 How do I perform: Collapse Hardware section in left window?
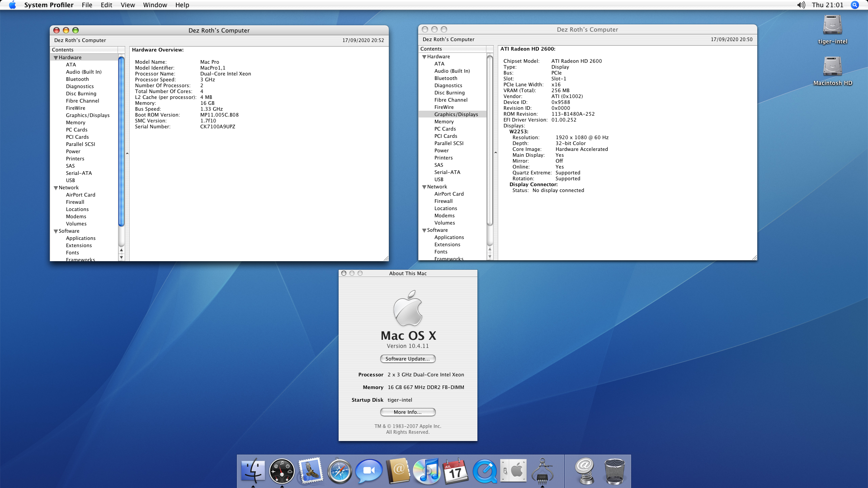[x=56, y=58]
